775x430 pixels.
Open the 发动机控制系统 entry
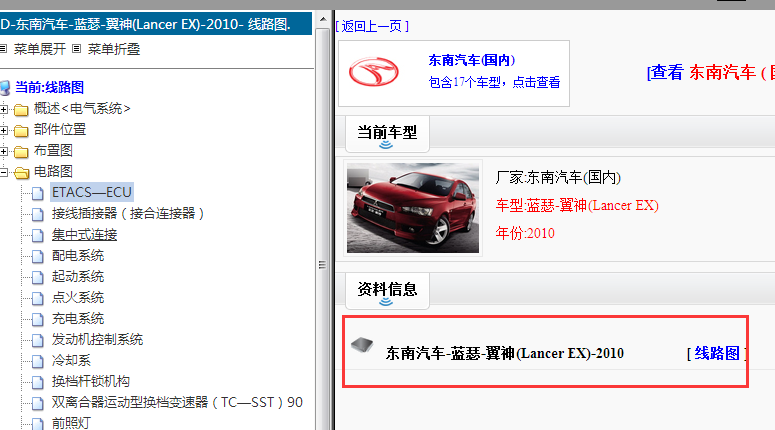[97, 339]
